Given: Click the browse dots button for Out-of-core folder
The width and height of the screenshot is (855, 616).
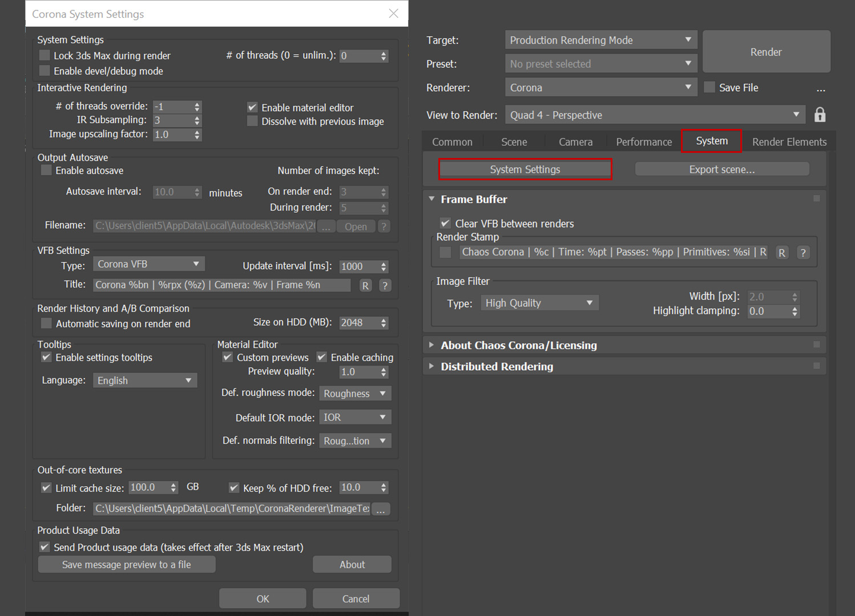Looking at the screenshot, I should click(x=381, y=509).
